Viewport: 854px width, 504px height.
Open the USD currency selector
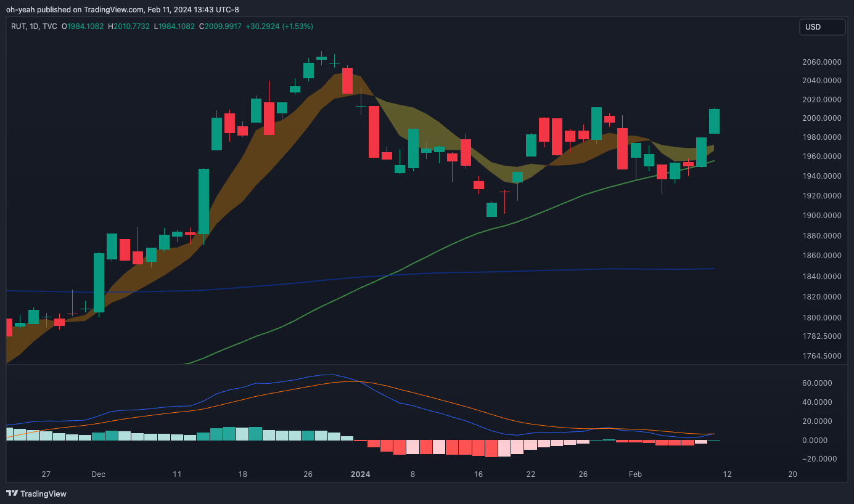pos(822,27)
